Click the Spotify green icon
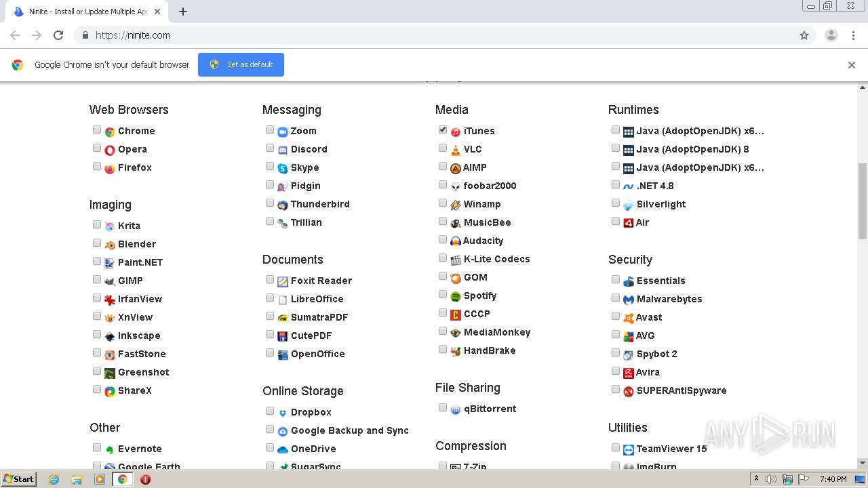Viewport: 868px width, 488px height. point(456,296)
